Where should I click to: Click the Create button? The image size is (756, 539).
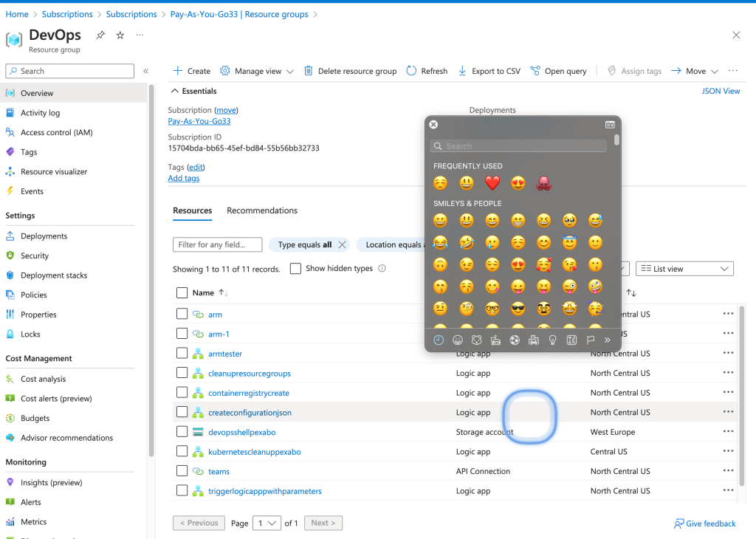(191, 71)
